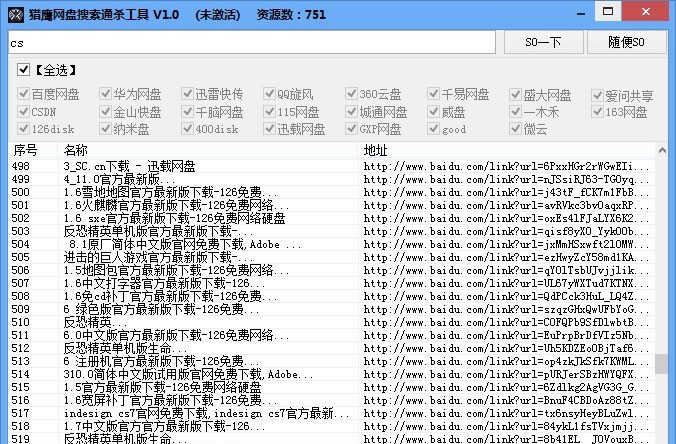Toggle the 千脑网盘 checkbox

click(187, 112)
